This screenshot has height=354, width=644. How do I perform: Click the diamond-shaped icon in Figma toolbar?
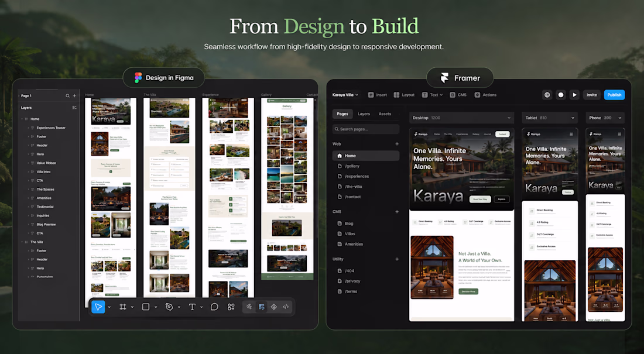click(x=273, y=307)
